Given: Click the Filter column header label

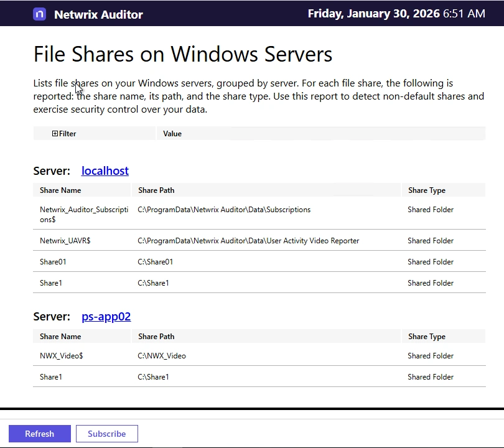Looking at the screenshot, I should point(67,133).
